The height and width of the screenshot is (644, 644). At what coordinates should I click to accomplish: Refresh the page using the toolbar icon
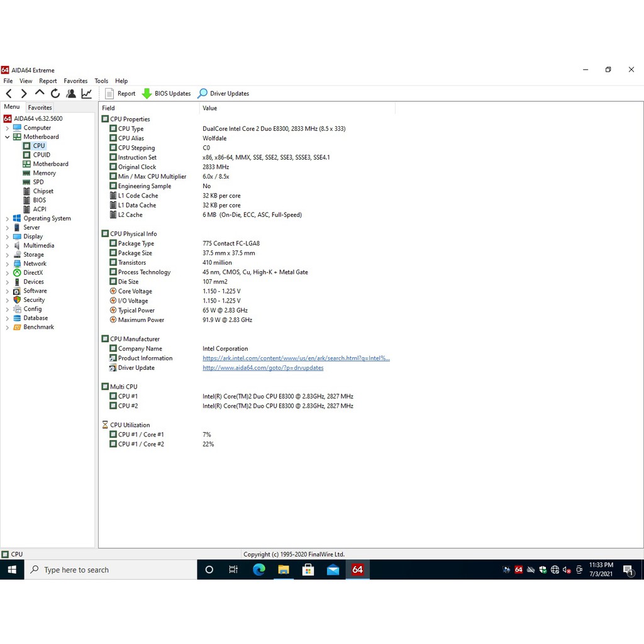[x=55, y=94]
